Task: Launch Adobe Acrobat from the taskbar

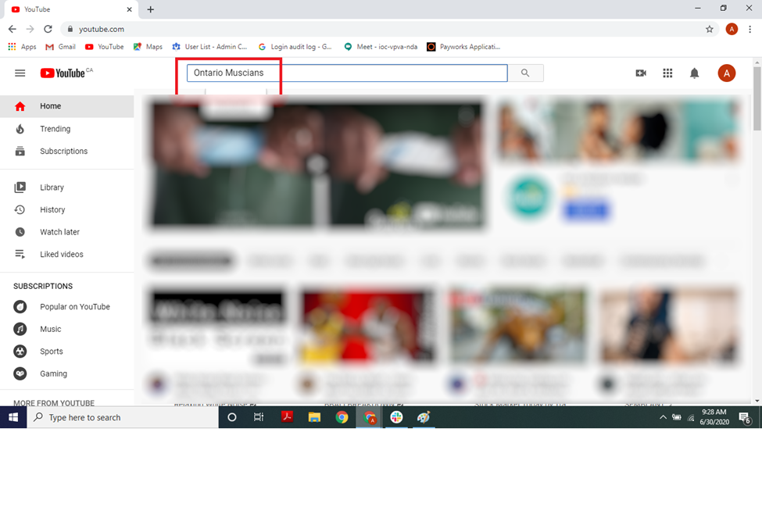Action: 287,417
